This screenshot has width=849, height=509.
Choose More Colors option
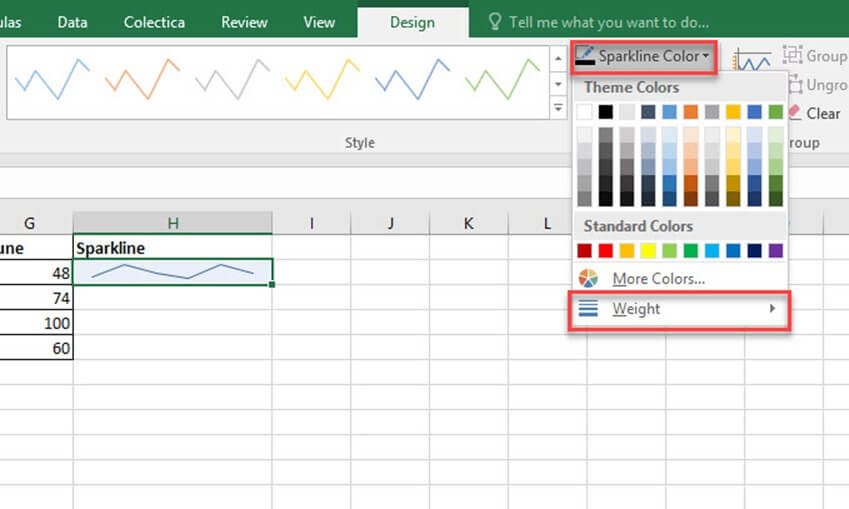coord(658,279)
